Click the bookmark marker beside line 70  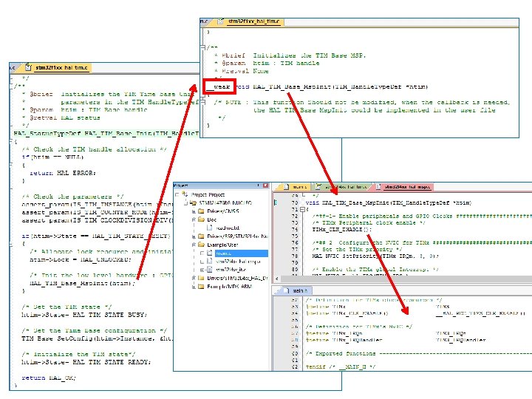click(276, 202)
